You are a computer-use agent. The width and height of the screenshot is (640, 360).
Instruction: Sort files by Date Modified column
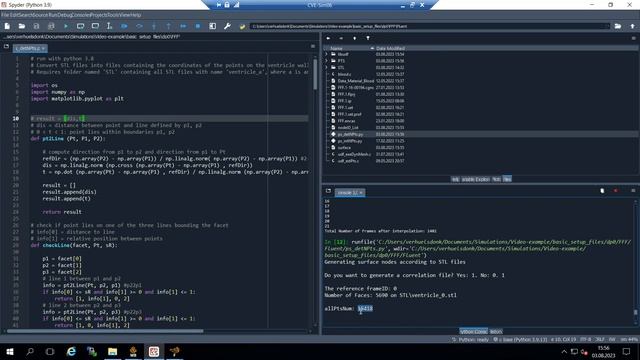click(x=390, y=48)
